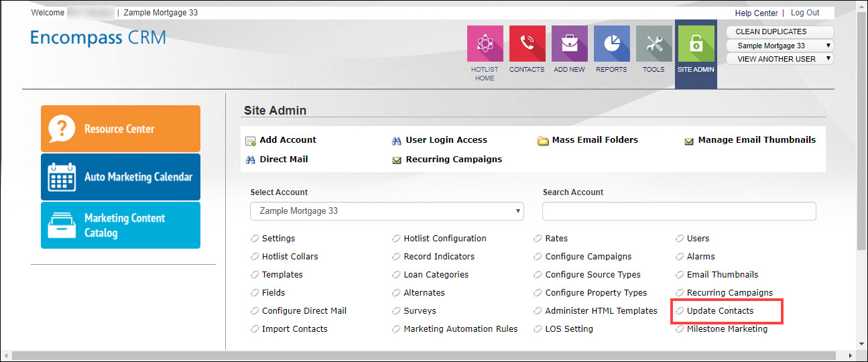Click the Log Out link

pos(805,13)
